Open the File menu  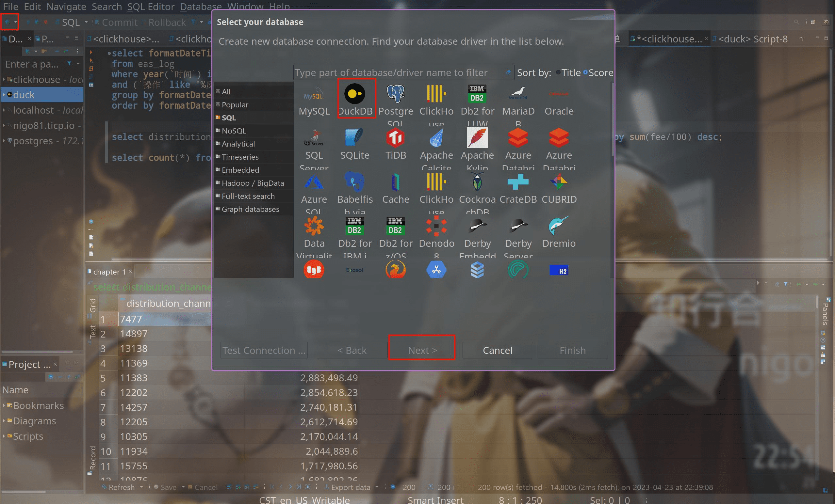[10, 6]
